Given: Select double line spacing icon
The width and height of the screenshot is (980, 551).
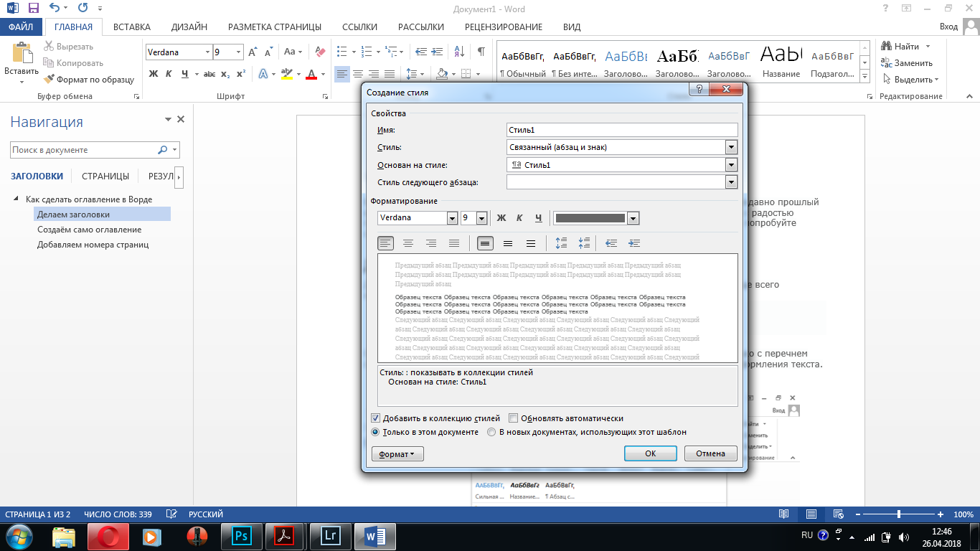Looking at the screenshot, I should (530, 244).
